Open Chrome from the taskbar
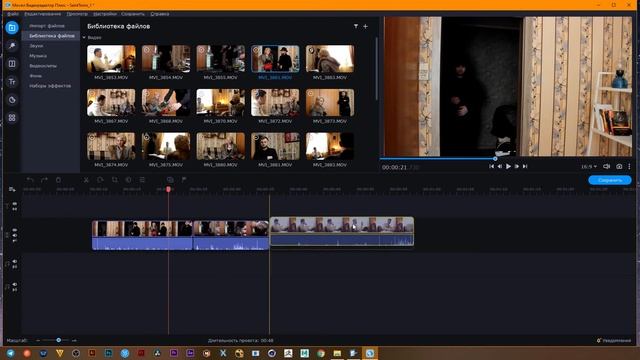Viewport: 640px width, 360px height. pos(321,353)
